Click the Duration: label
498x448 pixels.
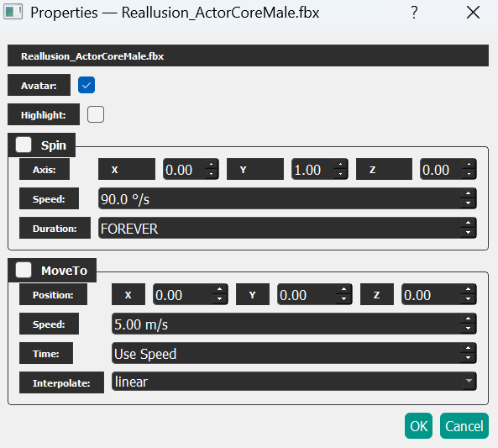click(x=55, y=228)
